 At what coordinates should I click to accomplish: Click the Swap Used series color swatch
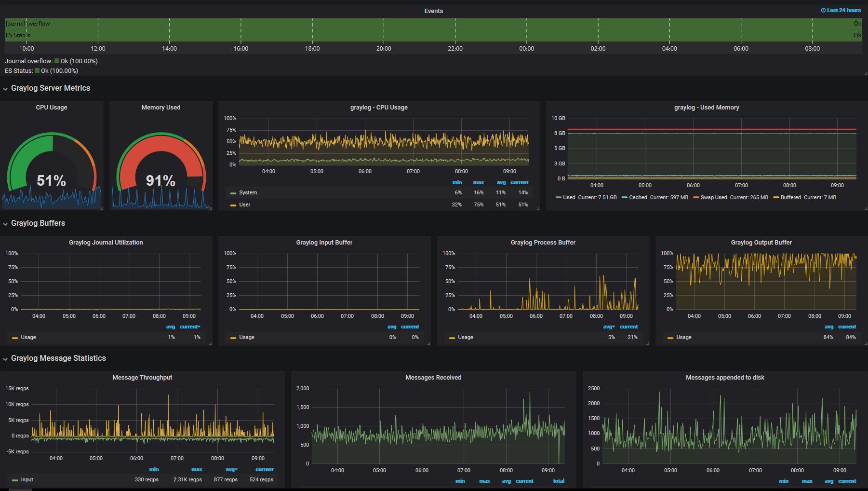pyautogui.click(x=696, y=198)
